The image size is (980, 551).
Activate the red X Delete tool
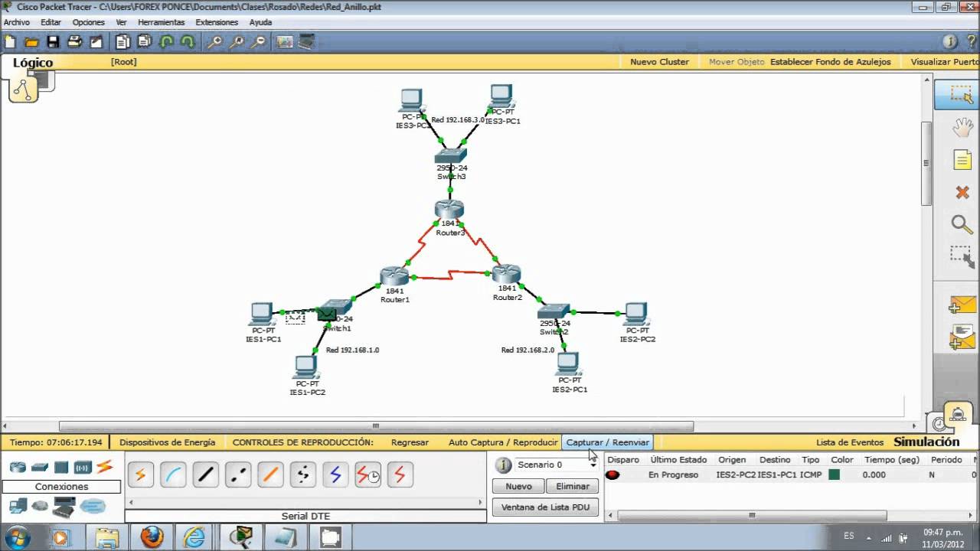click(962, 192)
